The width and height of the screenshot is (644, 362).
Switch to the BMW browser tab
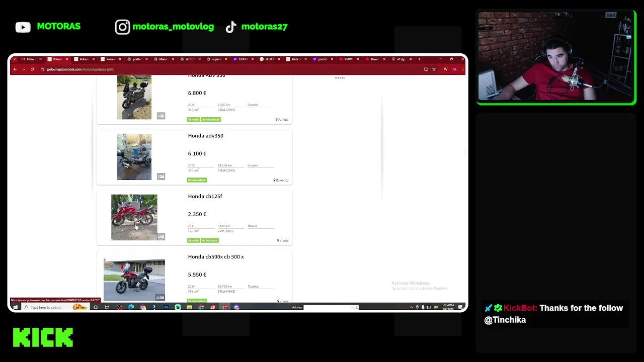point(349,59)
